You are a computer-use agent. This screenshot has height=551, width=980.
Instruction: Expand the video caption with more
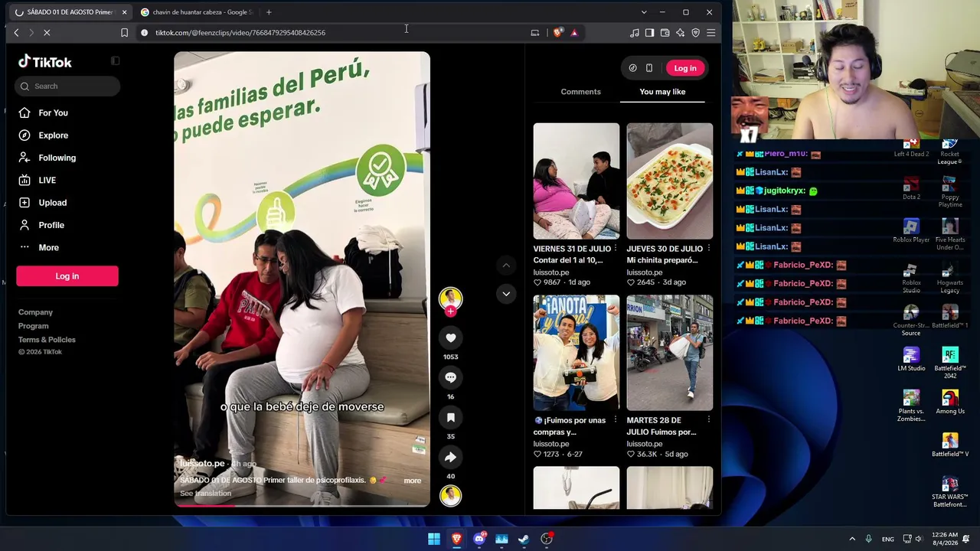[x=412, y=481]
